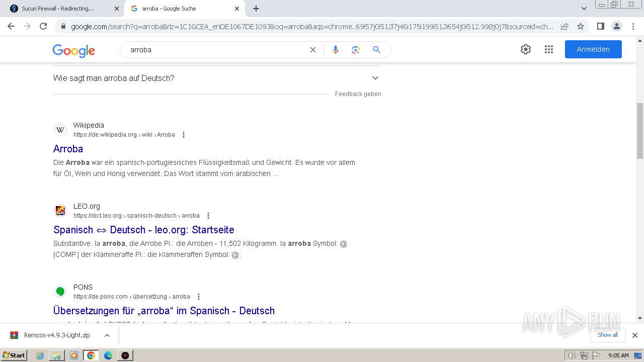
Task: Open Chrome from the taskbar
Action: [91, 355]
